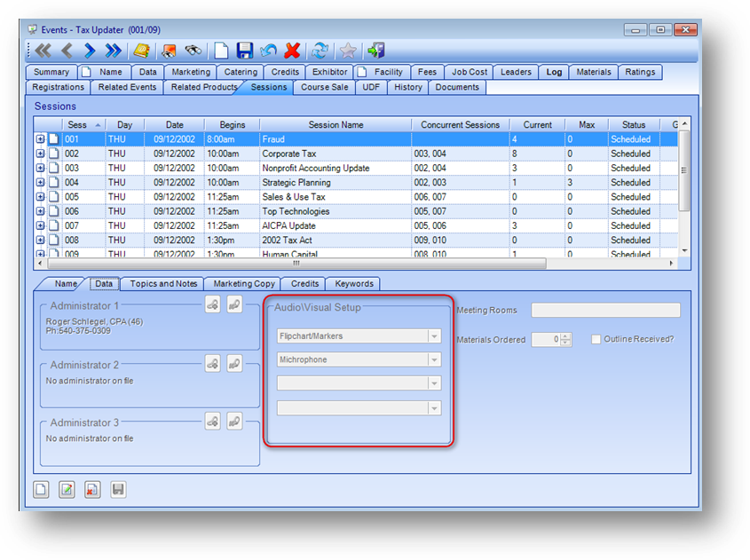Click second link icon beside Administrator 2
The width and height of the screenshot is (750, 560).
(x=234, y=364)
